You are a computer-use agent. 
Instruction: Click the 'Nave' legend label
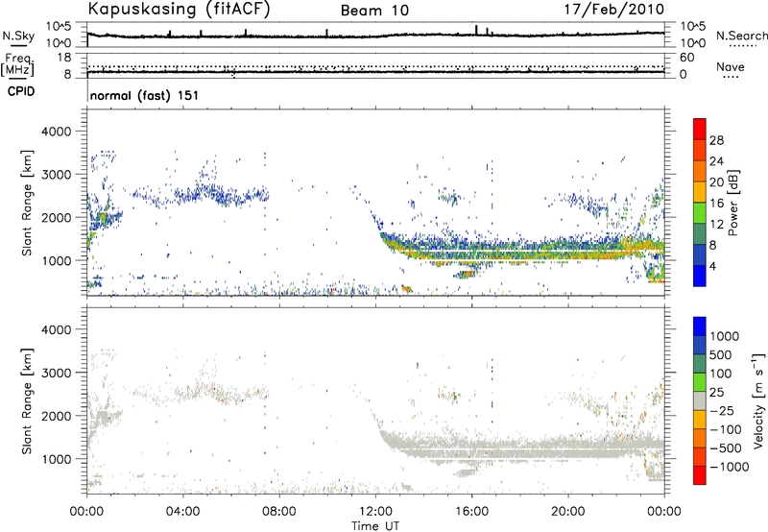(731, 66)
